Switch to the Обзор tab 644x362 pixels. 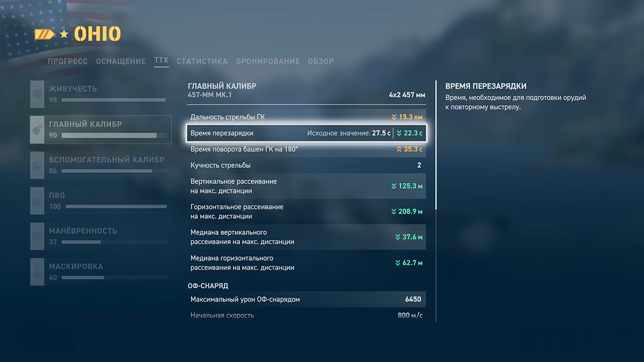[x=321, y=62]
